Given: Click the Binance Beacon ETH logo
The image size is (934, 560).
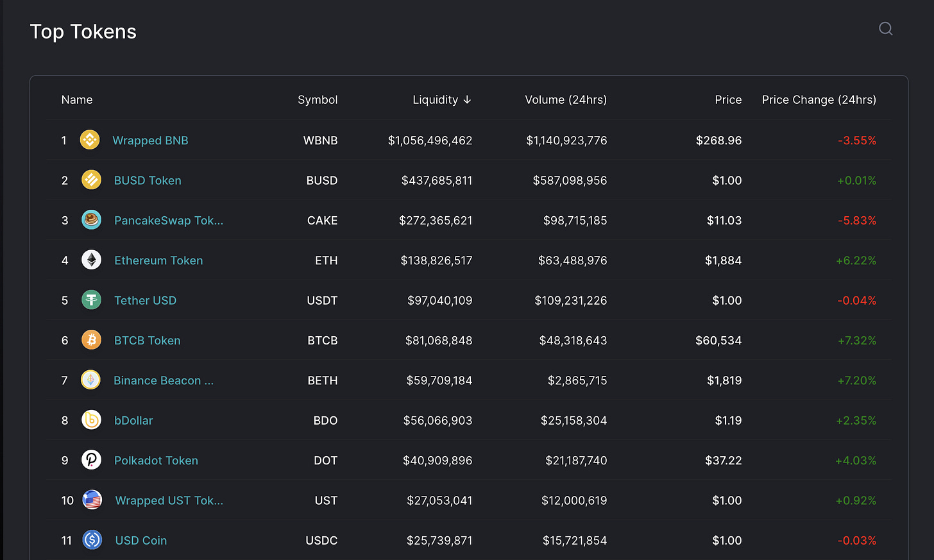Looking at the screenshot, I should tap(90, 380).
